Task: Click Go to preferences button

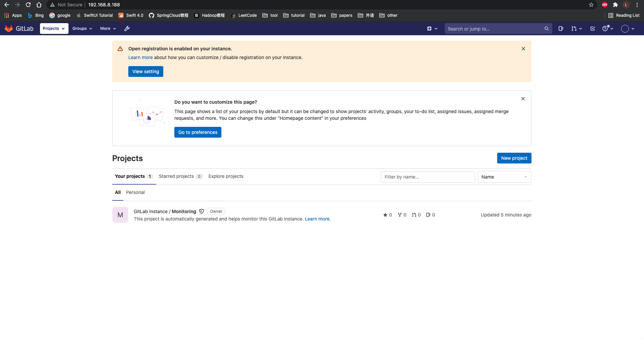Action: 198,132
